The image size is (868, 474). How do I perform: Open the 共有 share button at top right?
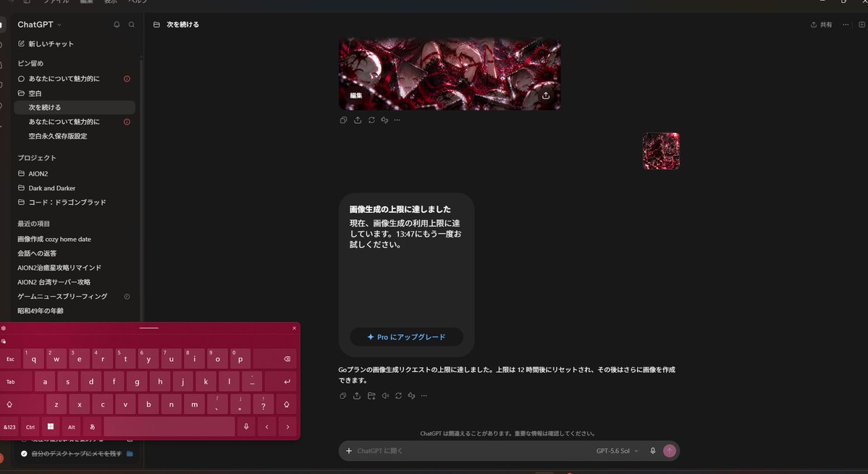pos(822,25)
